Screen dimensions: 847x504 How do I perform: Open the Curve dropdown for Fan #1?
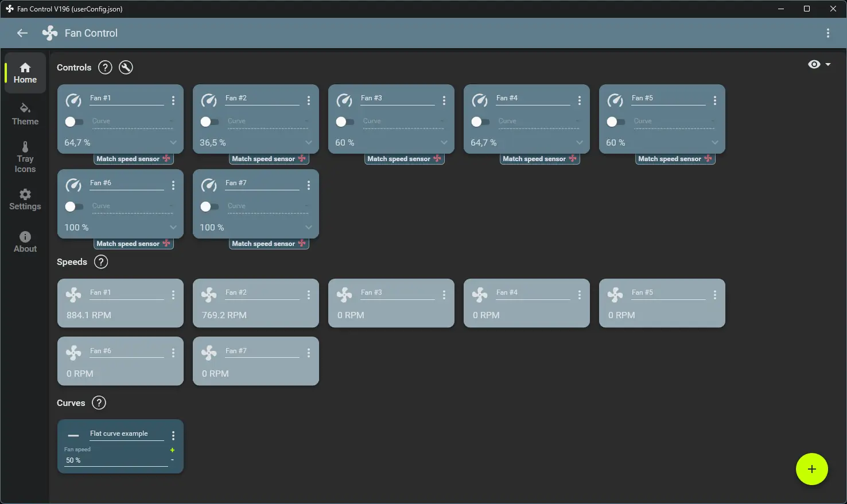(133, 122)
